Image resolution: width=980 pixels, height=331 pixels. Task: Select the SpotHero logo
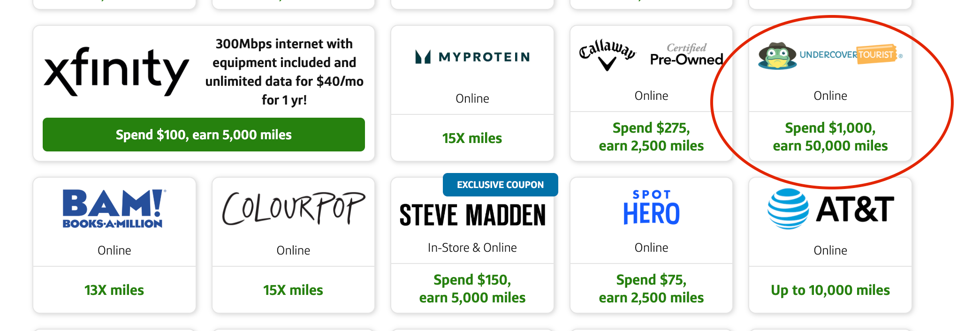pyautogui.click(x=651, y=206)
